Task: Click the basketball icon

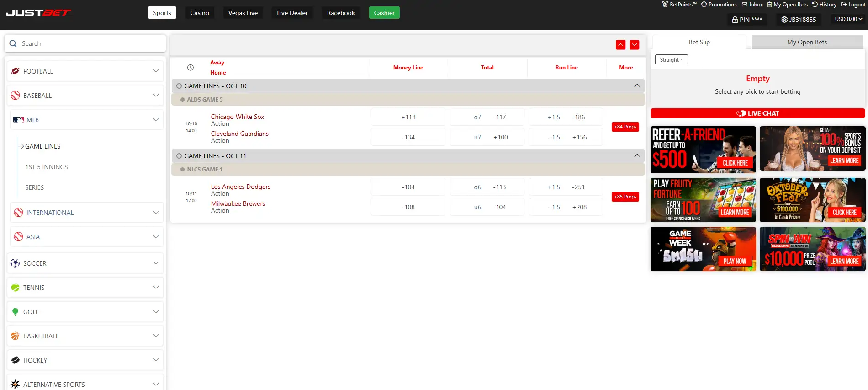Action: click(15, 336)
